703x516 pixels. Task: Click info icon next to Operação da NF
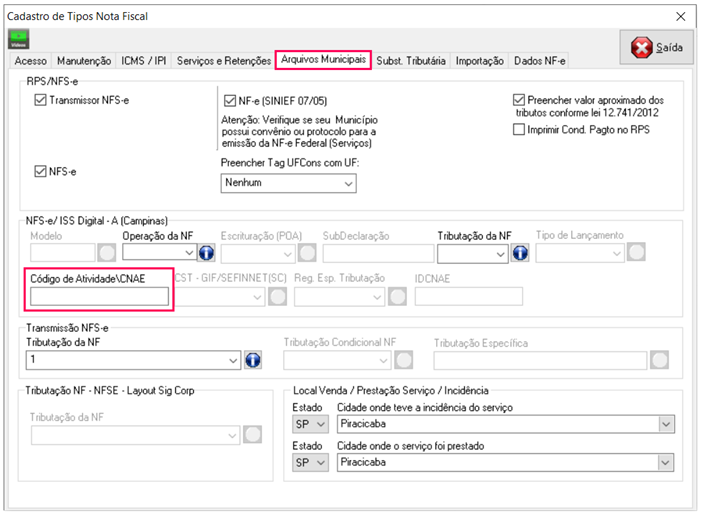tap(208, 254)
